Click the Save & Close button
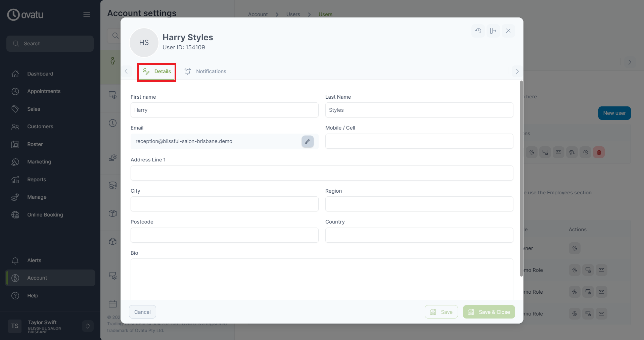This screenshot has height=340, width=644. 489,312
